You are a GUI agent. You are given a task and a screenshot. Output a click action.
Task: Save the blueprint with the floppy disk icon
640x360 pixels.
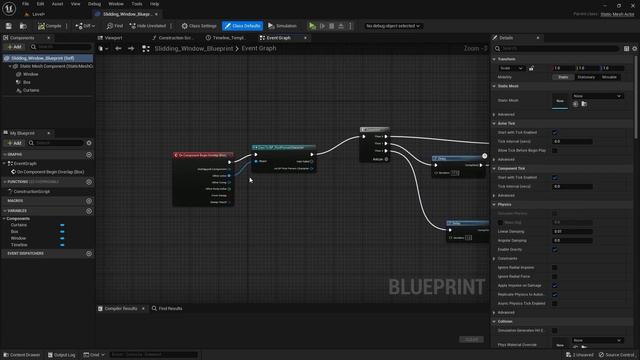coord(9,26)
